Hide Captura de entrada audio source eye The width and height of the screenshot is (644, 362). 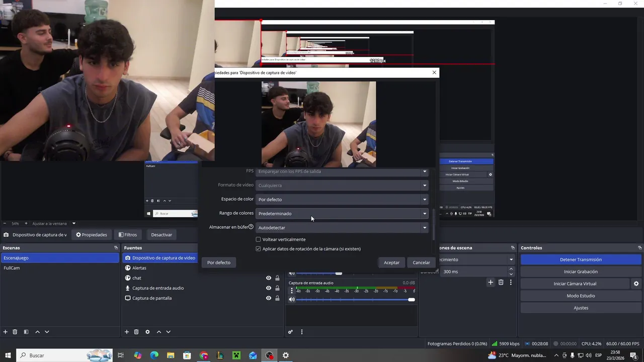tap(269, 288)
